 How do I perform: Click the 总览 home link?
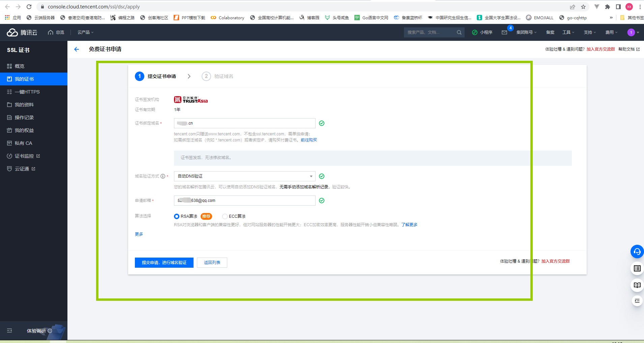(x=56, y=32)
